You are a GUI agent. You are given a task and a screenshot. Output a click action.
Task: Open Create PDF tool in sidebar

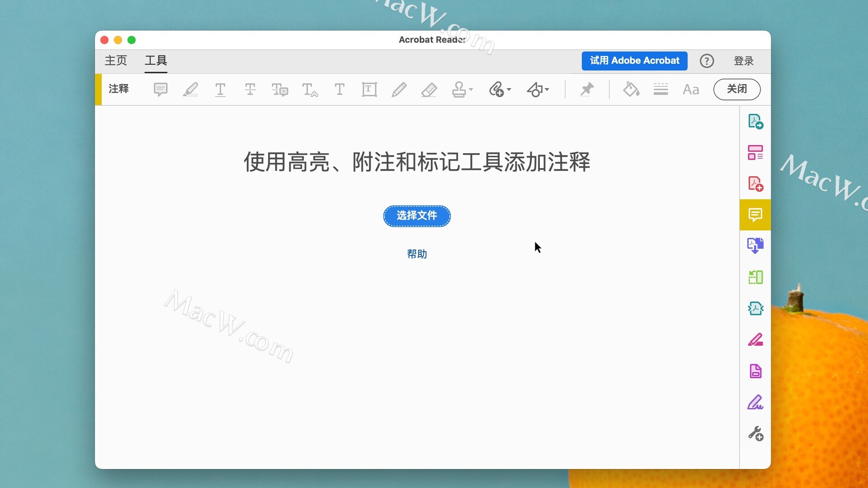click(x=755, y=122)
